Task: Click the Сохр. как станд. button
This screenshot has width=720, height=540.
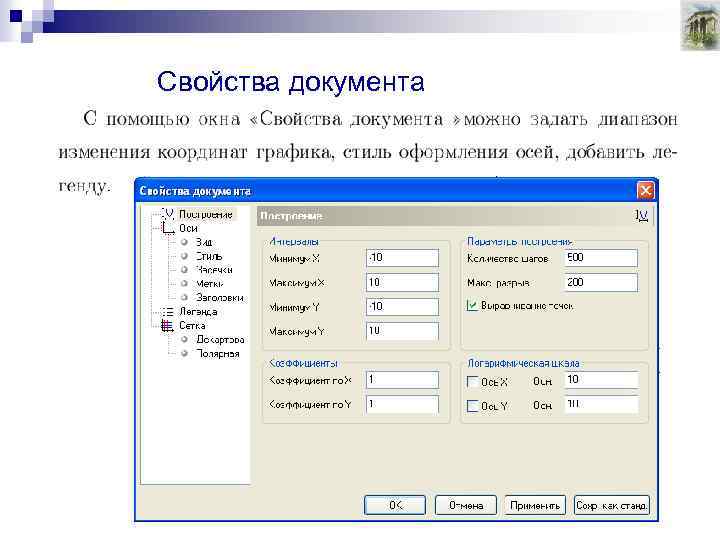Action: (x=612, y=506)
